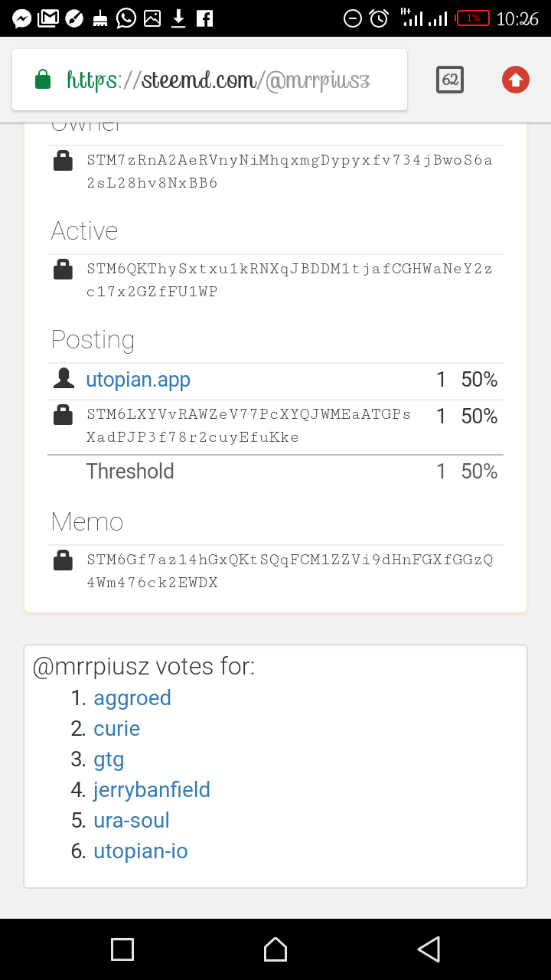The height and width of the screenshot is (980, 551).
Task: Tap the steemd.com URL address bar
Action: [210, 80]
